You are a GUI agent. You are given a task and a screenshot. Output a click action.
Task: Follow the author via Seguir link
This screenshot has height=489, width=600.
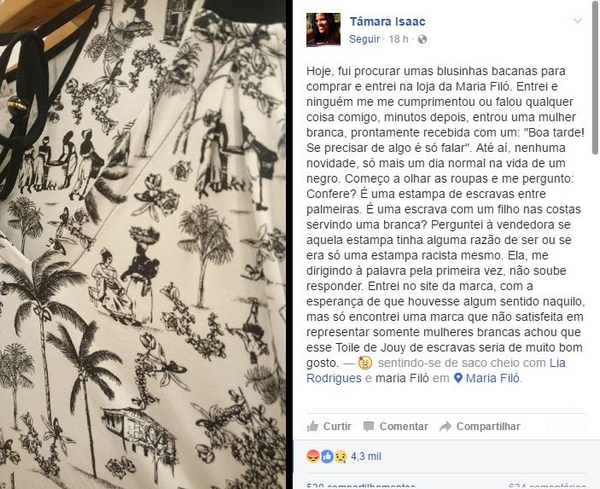[x=364, y=39]
